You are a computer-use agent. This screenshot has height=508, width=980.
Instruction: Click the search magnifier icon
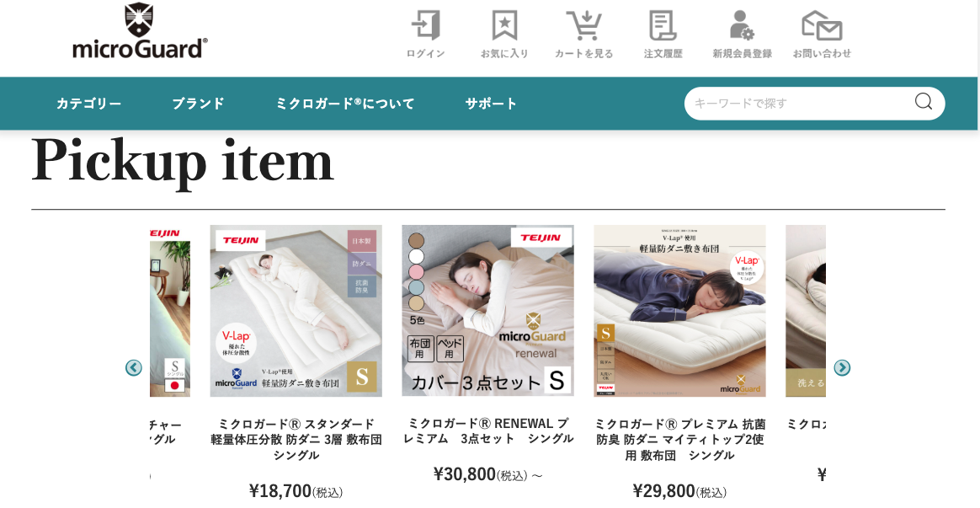(x=923, y=101)
